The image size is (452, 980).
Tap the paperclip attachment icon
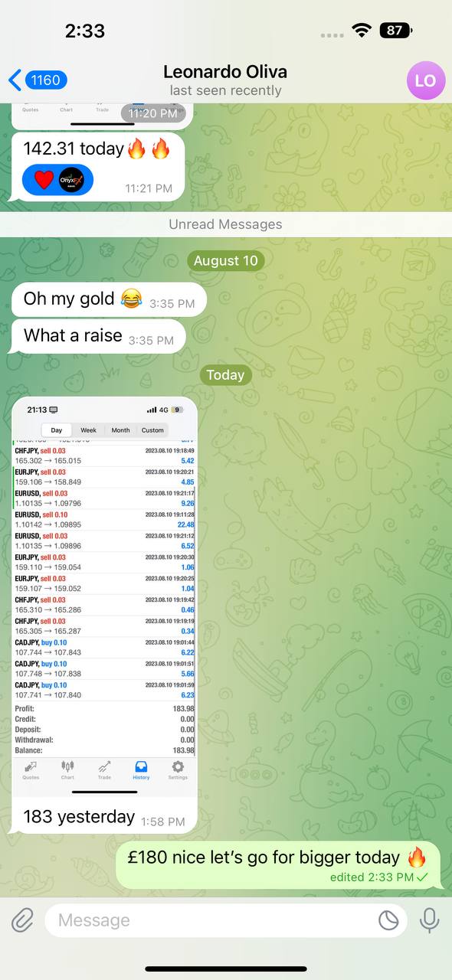point(23,920)
